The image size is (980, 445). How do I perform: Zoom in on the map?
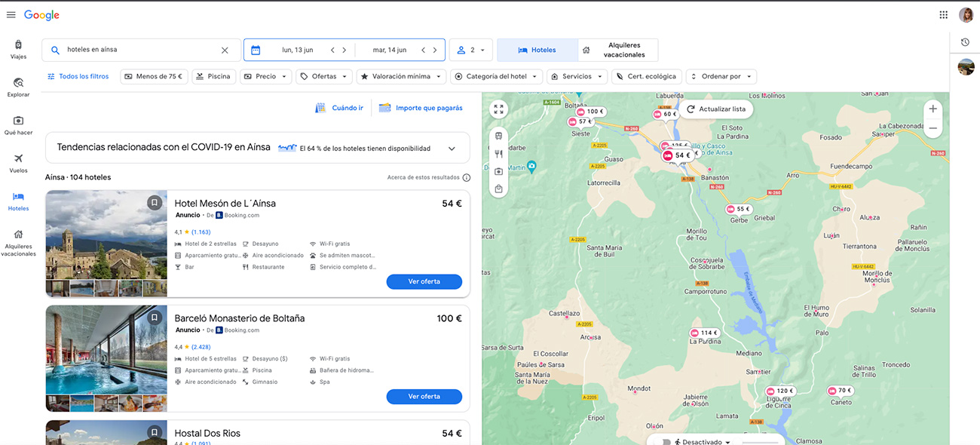tap(933, 109)
